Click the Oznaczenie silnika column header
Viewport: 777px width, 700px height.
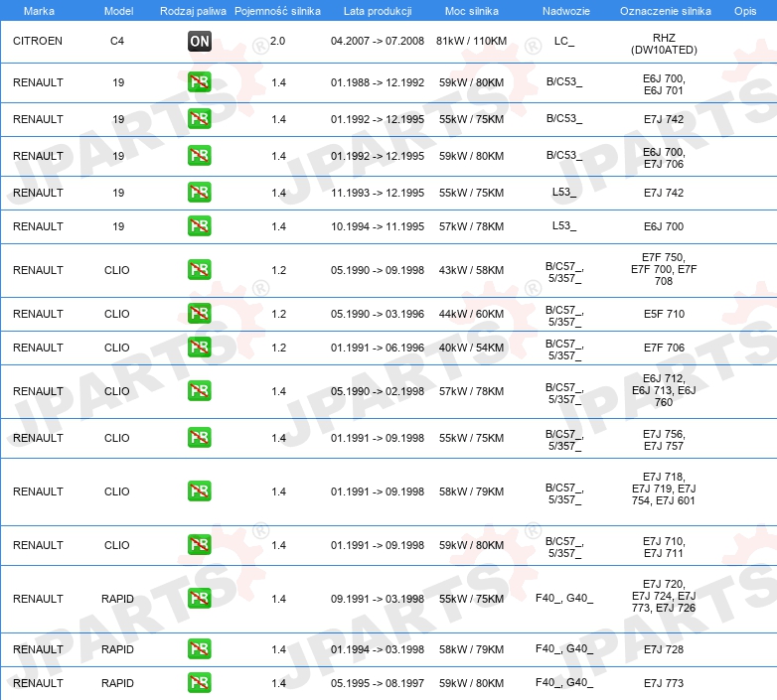point(666,11)
